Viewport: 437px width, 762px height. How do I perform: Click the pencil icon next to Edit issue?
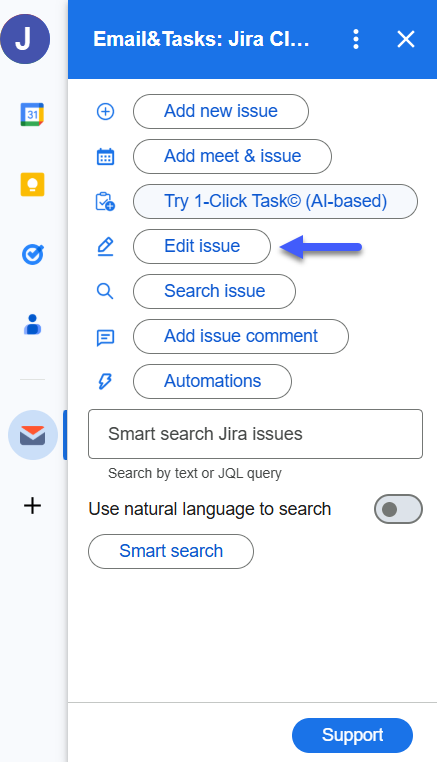point(105,246)
